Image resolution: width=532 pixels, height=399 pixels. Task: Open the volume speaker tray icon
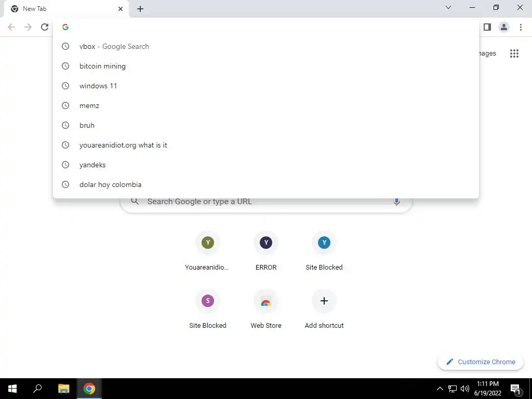click(x=465, y=389)
